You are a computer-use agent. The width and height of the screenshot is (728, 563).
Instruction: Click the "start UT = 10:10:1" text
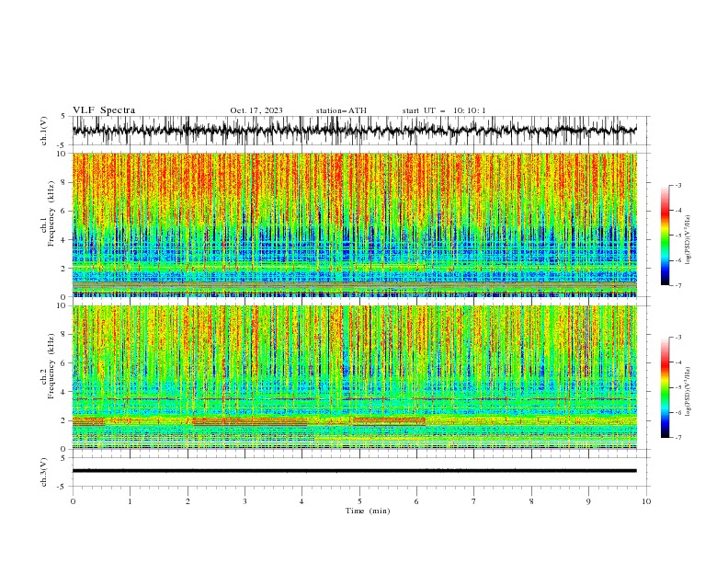(444, 110)
